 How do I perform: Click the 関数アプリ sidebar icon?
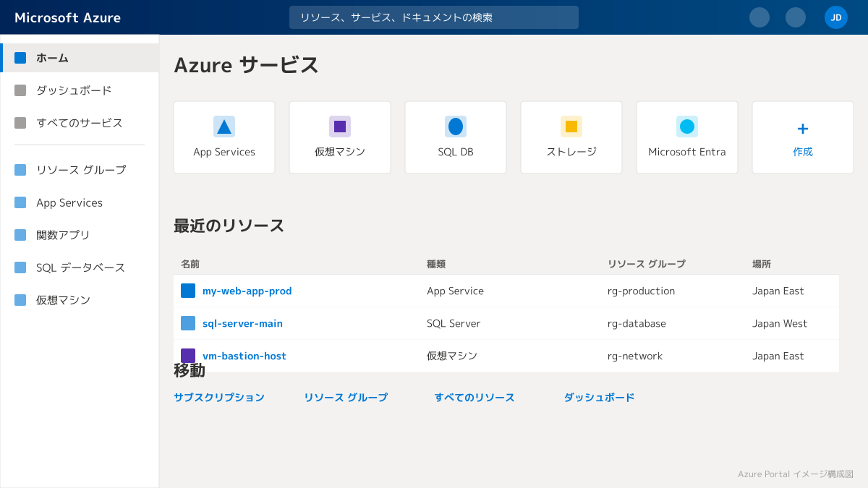pyautogui.click(x=20, y=235)
